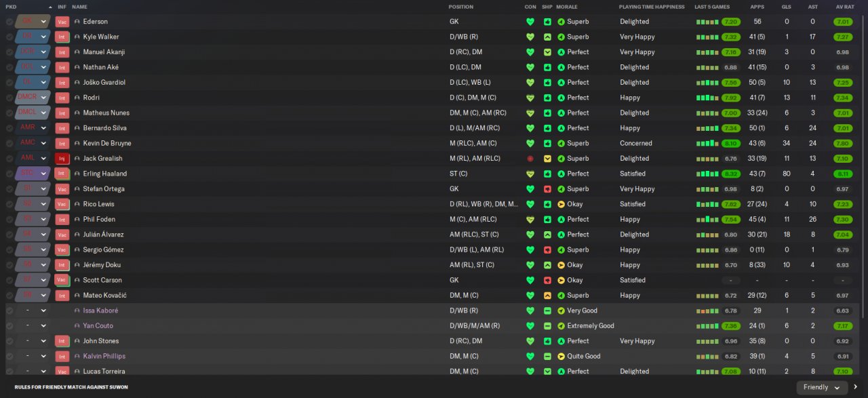Sort by the Position column header

461,7
